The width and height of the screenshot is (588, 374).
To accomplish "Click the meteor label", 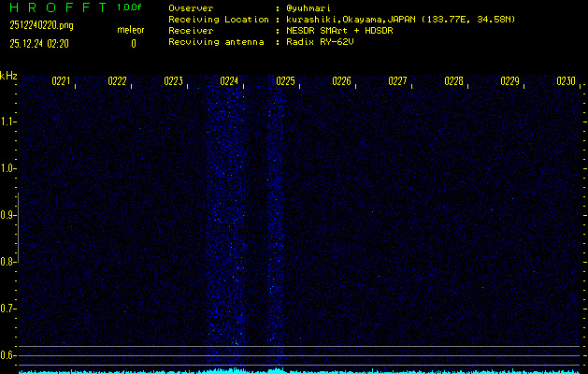I will 131,30.
